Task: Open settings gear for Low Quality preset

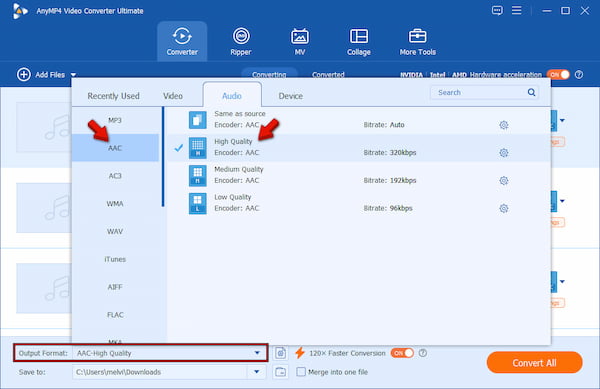Action: coord(504,208)
